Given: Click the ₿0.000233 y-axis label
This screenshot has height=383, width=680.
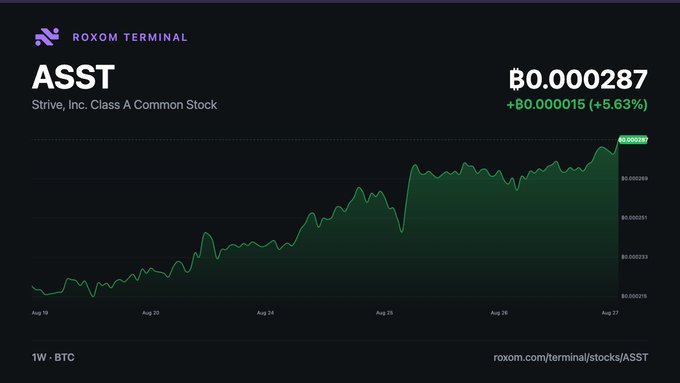Looking at the screenshot, I should pos(634,257).
